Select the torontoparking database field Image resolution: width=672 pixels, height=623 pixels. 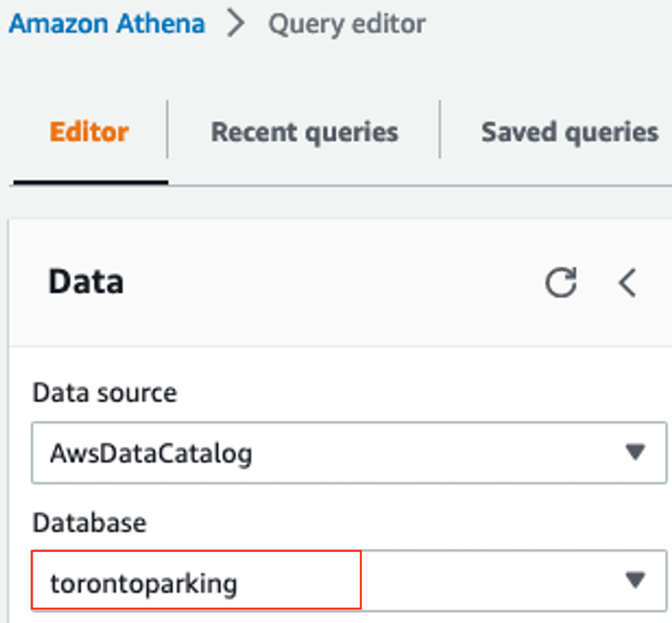(197, 583)
